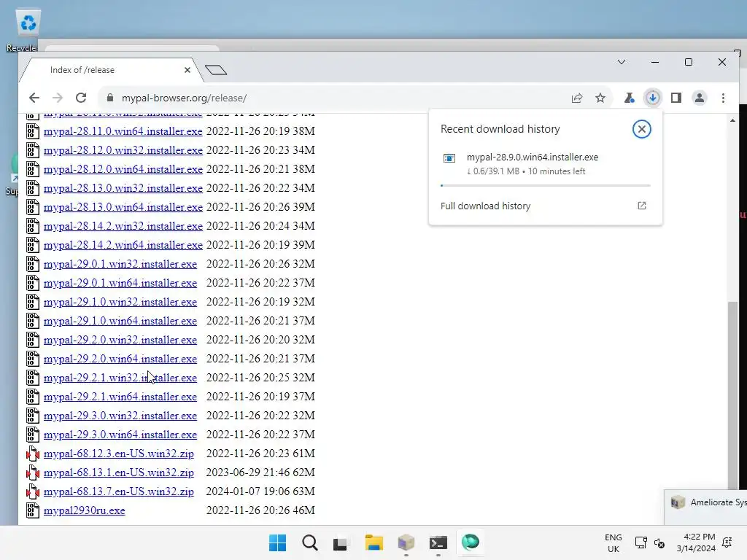Download mypal-28.13.0.win64.installer.exe
Viewport: 747px width, 560px height.
pyautogui.click(x=123, y=208)
